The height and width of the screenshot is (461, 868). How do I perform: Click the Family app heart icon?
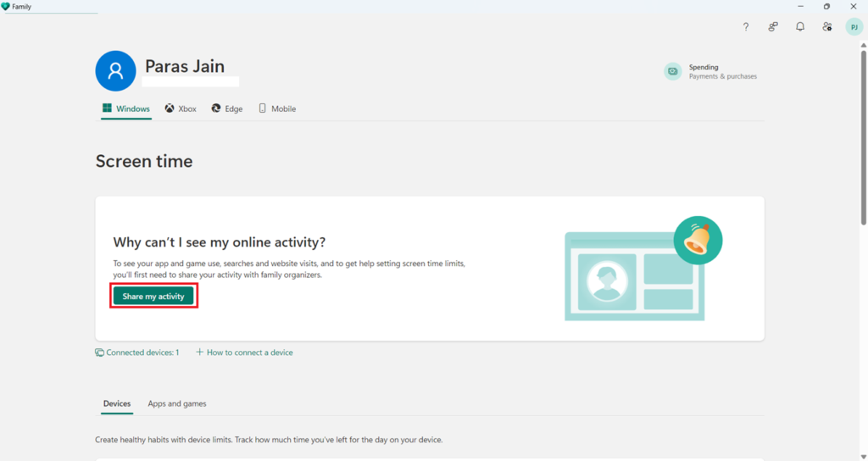(6, 7)
